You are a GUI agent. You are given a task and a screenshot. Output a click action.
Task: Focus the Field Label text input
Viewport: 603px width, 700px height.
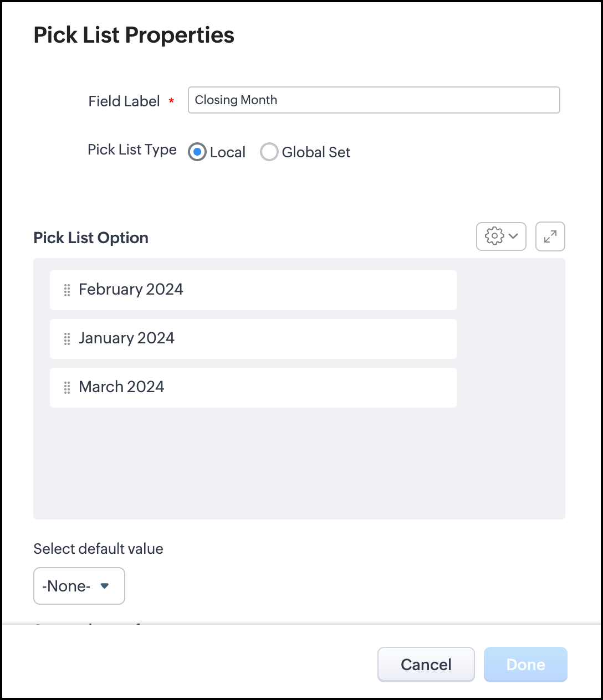pos(374,100)
